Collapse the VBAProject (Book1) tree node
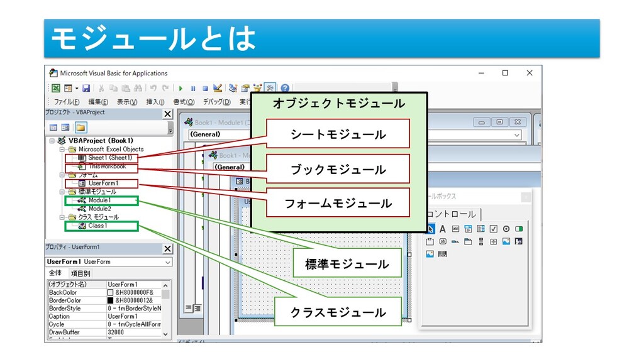 tap(52, 141)
